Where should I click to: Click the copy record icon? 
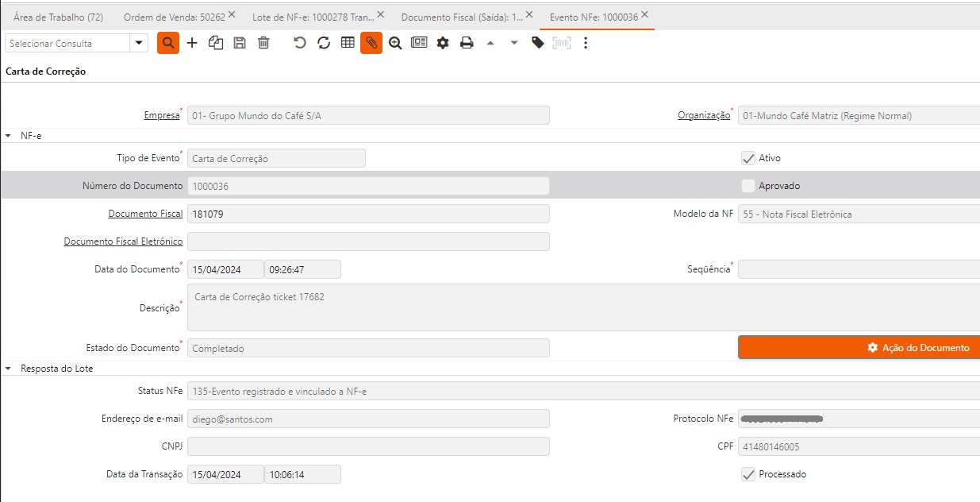pos(216,43)
